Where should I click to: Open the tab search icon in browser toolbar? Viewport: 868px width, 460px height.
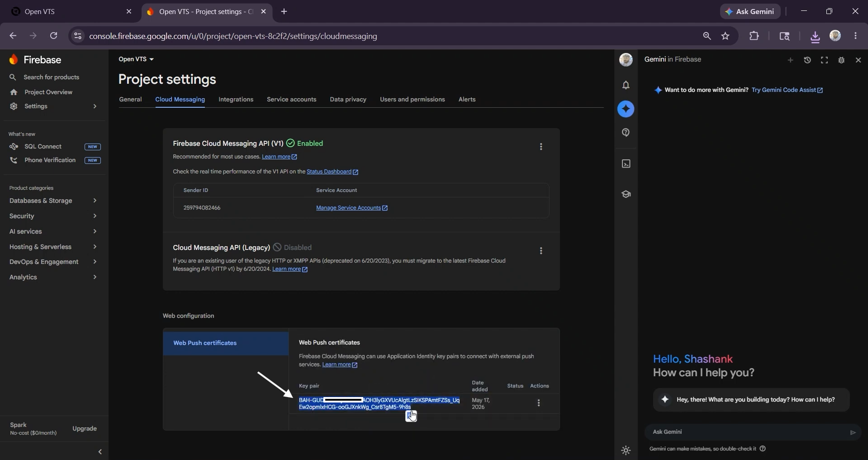click(784, 36)
